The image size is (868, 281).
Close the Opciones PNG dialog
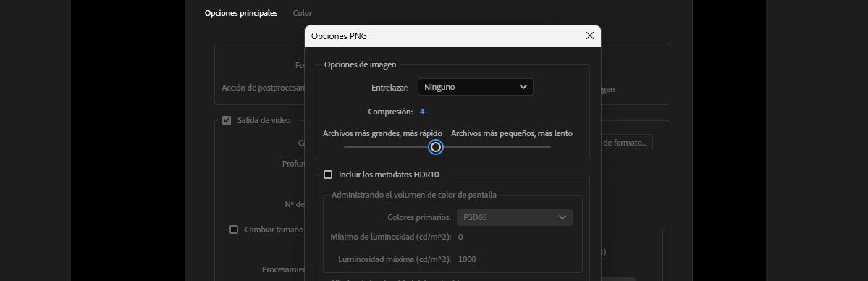pyautogui.click(x=589, y=36)
